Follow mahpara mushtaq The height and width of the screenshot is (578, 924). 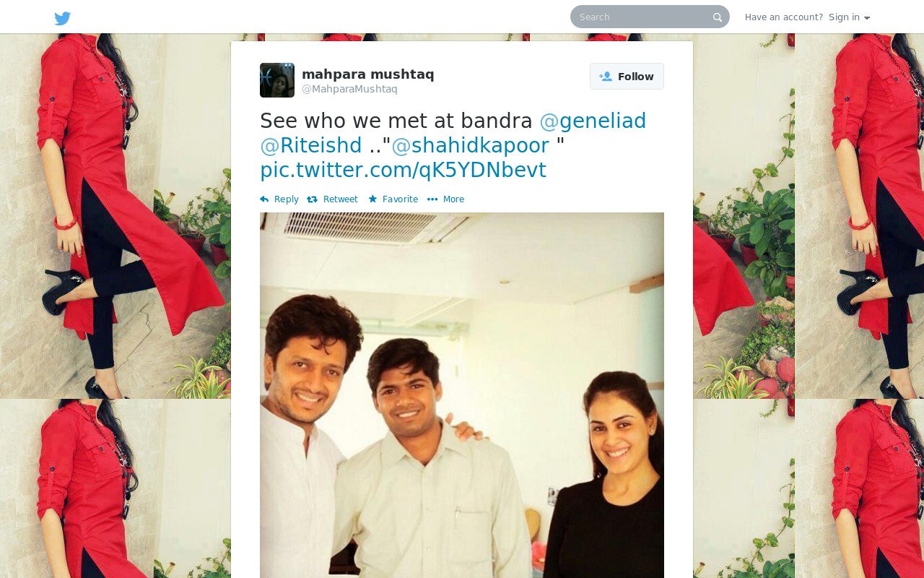627,77
